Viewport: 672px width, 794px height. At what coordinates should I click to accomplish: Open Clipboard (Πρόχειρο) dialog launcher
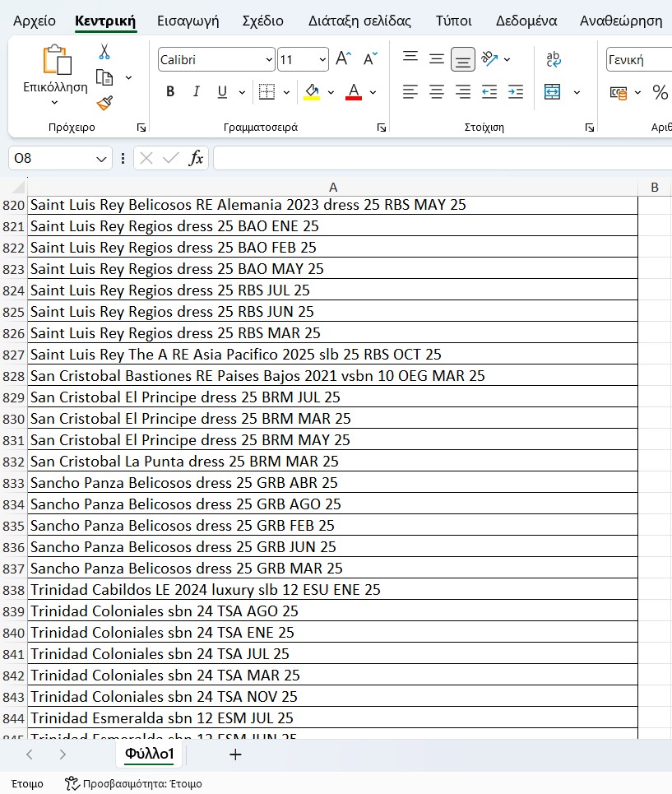pos(141,128)
